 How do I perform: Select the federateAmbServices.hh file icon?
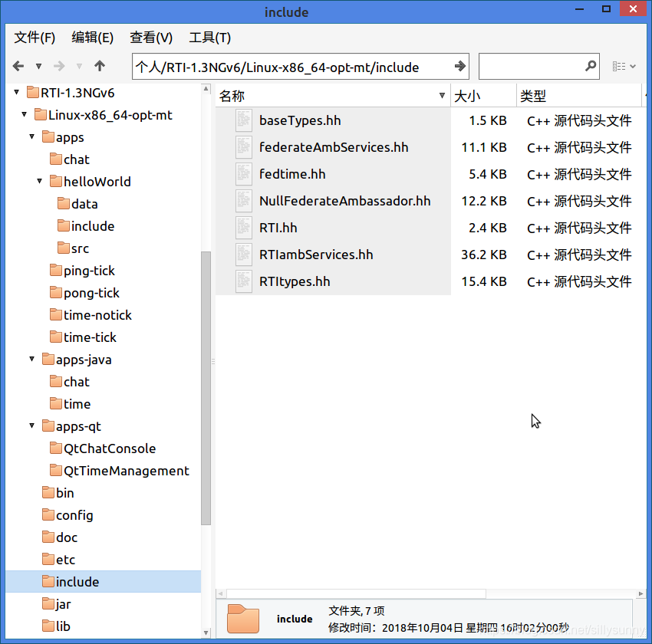tap(244, 147)
